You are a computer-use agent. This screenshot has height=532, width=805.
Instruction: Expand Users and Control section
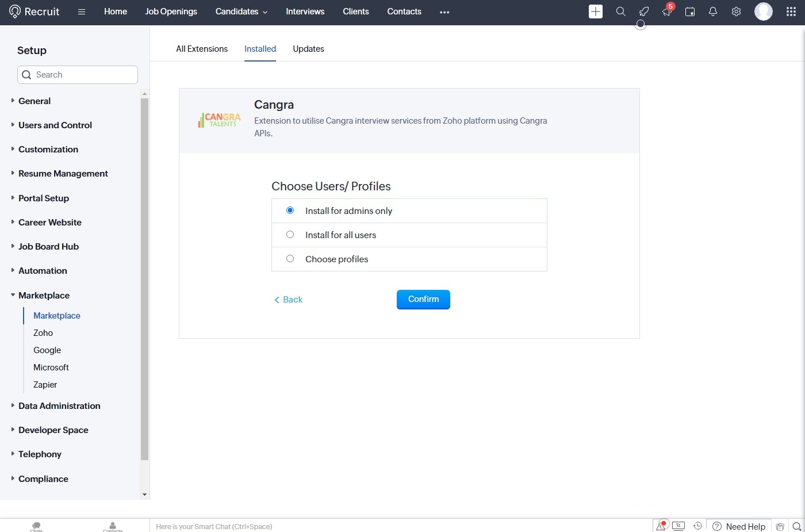coord(55,125)
